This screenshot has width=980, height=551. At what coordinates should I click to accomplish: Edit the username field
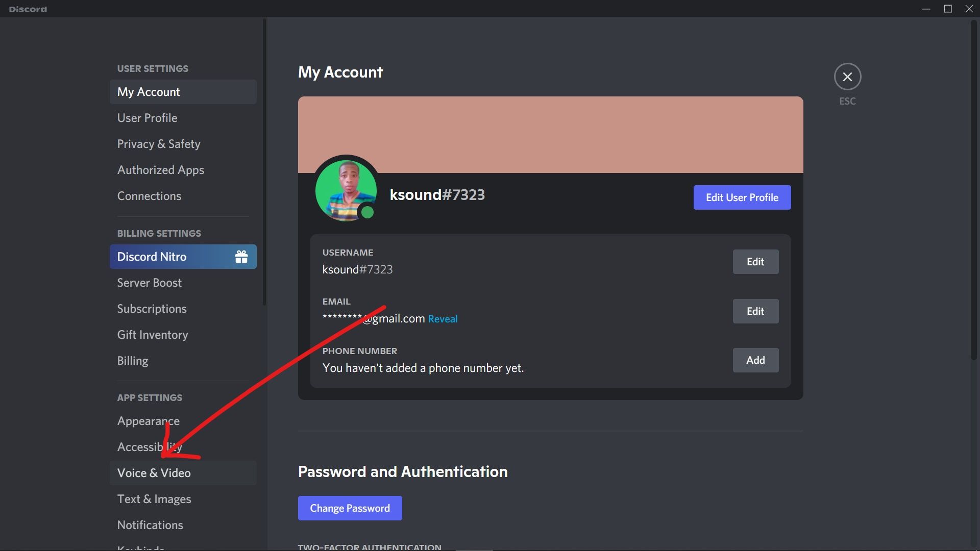pyautogui.click(x=755, y=262)
